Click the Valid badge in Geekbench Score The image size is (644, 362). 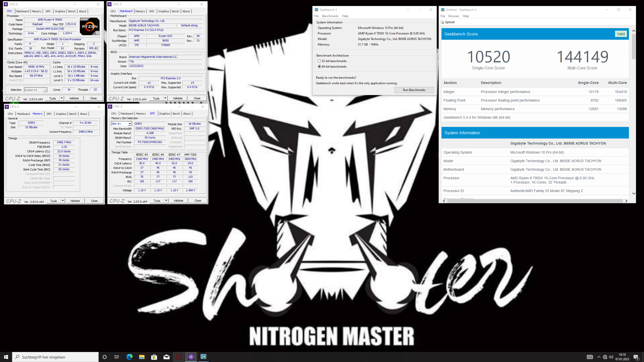tap(621, 34)
